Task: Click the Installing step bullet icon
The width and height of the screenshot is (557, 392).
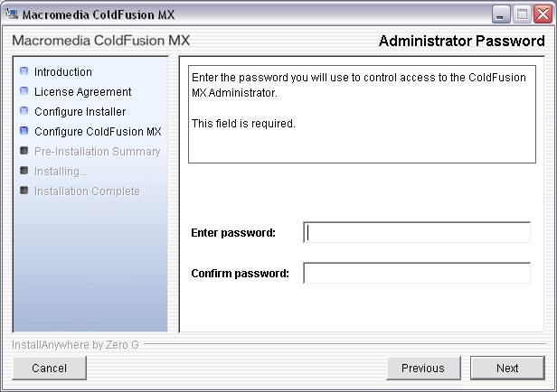Action: point(24,171)
